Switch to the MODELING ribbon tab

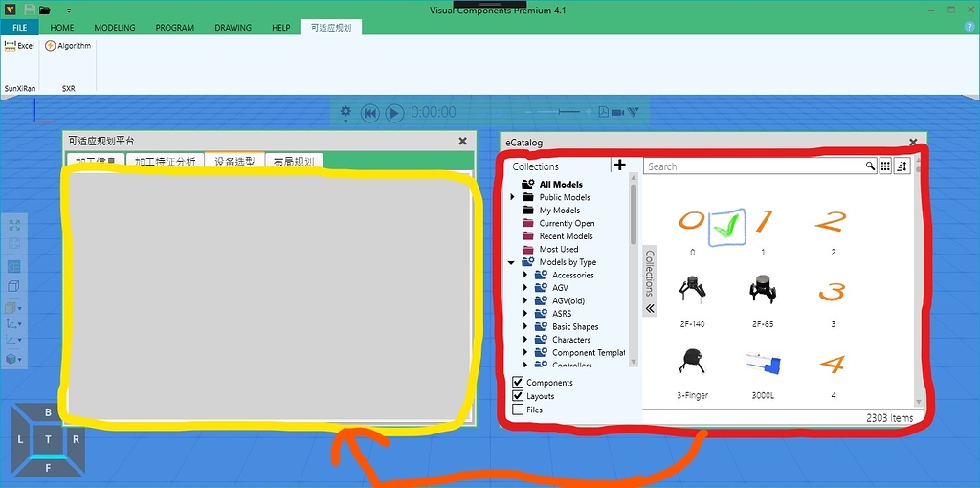point(115,28)
